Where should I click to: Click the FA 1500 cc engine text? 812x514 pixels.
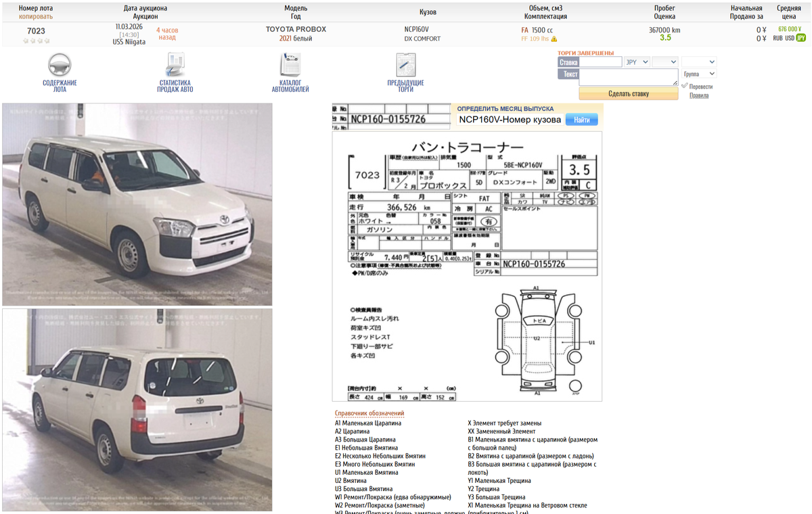(537, 30)
